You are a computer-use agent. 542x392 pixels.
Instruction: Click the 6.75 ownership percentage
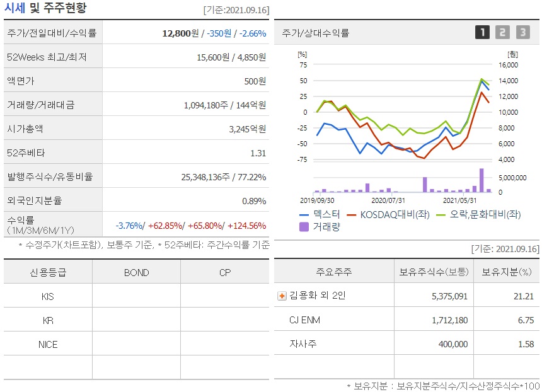pyautogui.click(x=526, y=320)
